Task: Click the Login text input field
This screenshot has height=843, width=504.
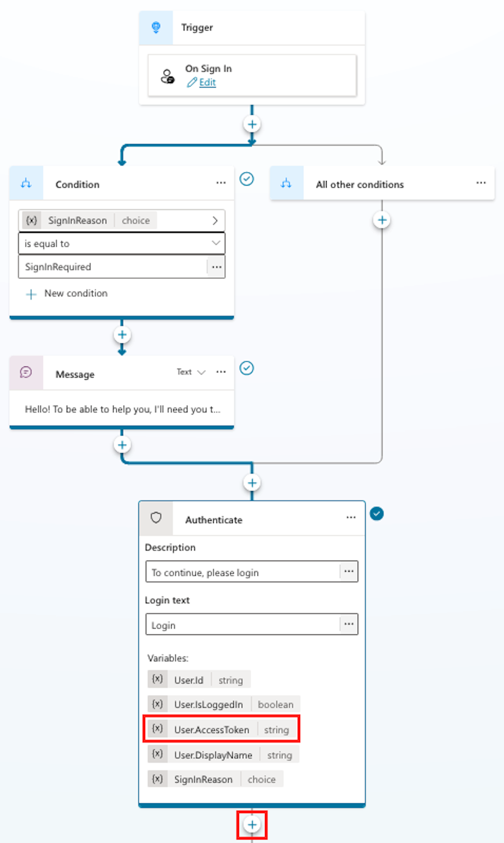Action: click(x=242, y=625)
